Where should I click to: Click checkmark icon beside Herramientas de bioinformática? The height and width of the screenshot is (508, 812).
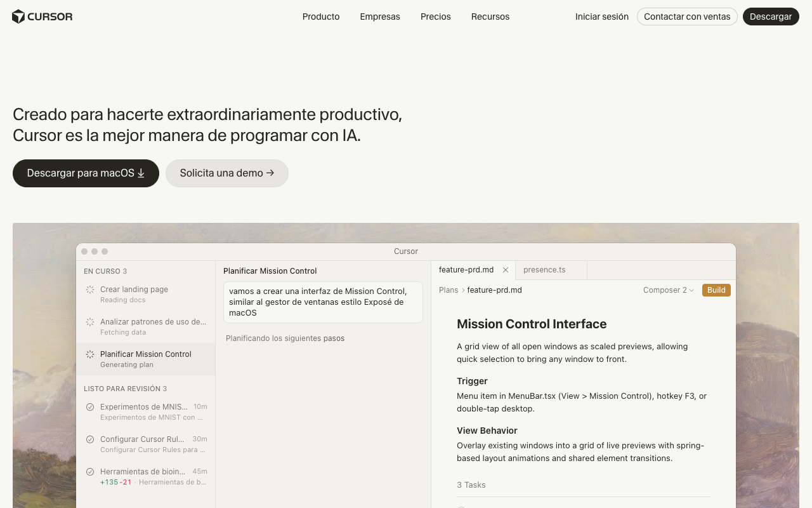coord(90,472)
